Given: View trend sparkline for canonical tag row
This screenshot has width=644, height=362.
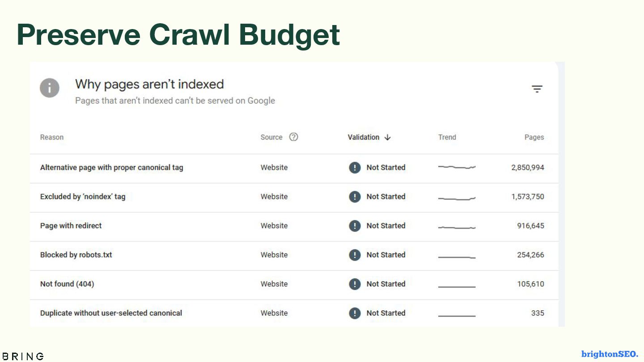Looking at the screenshot, I should [x=457, y=167].
